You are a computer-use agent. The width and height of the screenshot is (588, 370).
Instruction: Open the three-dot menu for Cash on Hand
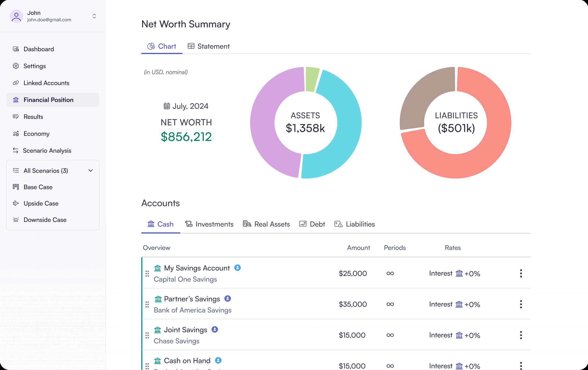click(x=521, y=365)
